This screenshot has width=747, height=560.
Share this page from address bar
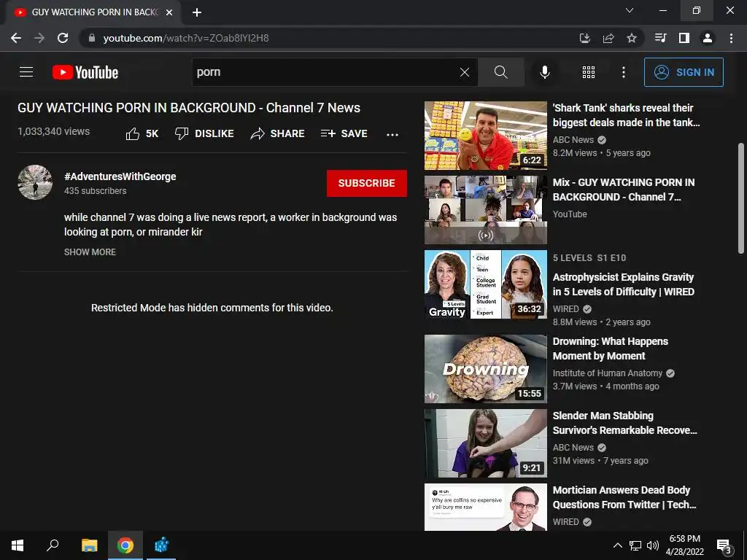click(x=608, y=38)
